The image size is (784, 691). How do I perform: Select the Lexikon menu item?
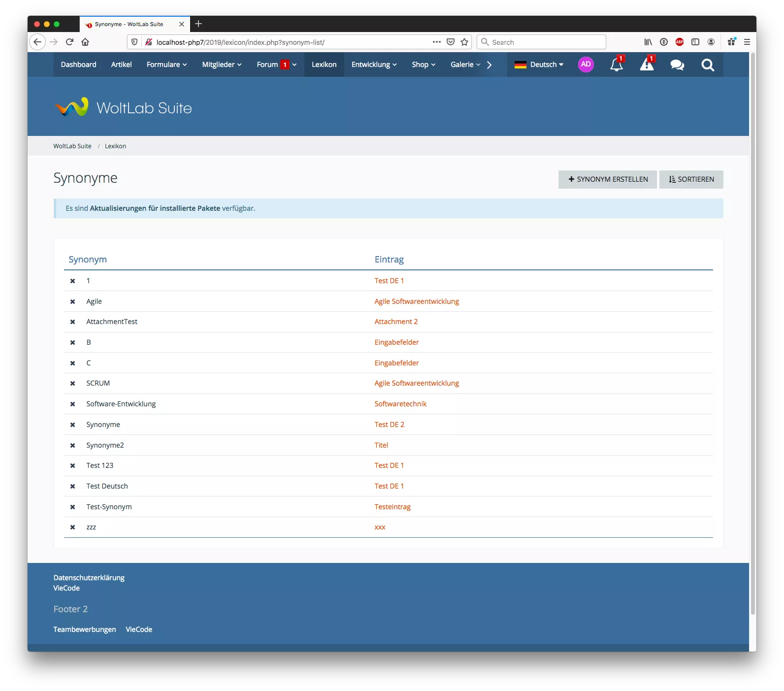point(324,65)
